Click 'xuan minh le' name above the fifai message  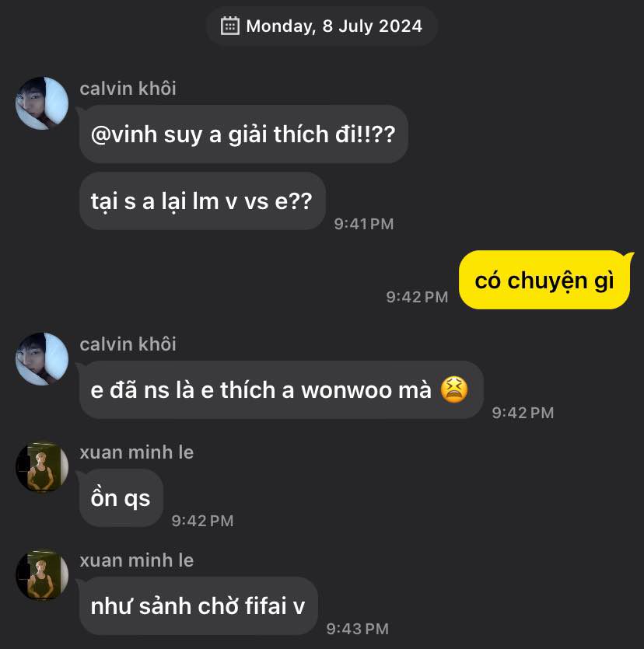pyautogui.click(x=137, y=560)
